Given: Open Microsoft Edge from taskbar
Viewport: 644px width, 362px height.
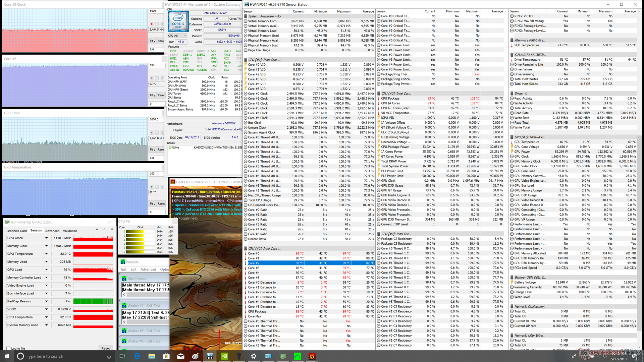Looking at the screenshot, I should [x=137, y=356].
